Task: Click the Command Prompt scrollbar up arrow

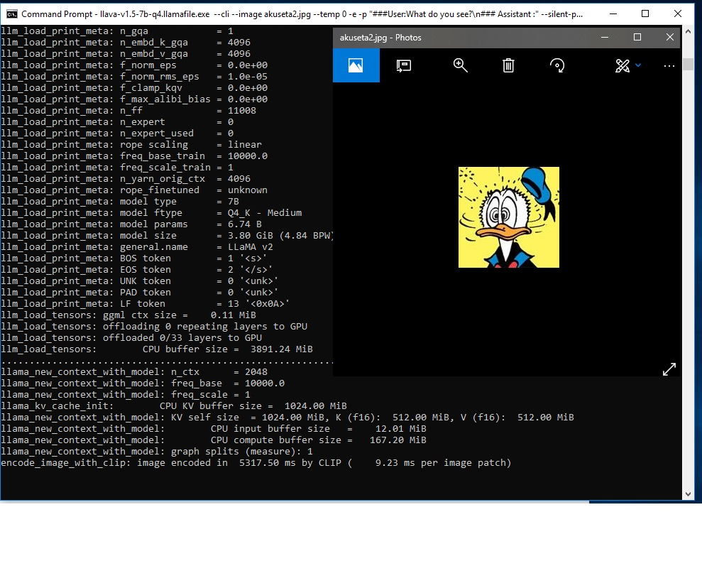Action: click(688, 31)
